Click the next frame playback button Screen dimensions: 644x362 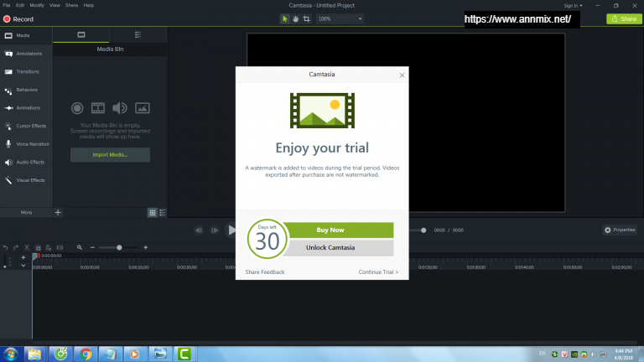(215, 230)
